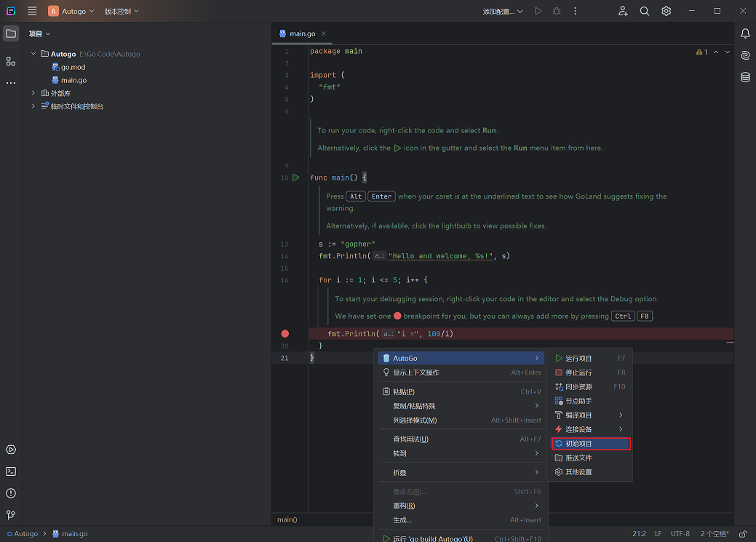Click the UTF-8 encoding in status bar
This screenshot has width=756, height=542.
pyautogui.click(x=680, y=534)
